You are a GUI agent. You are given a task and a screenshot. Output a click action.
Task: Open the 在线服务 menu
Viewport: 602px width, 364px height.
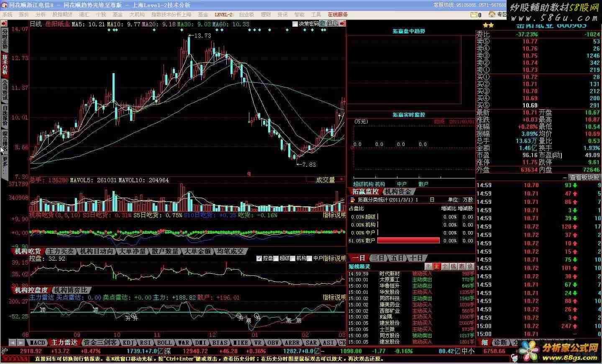point(337,15)
